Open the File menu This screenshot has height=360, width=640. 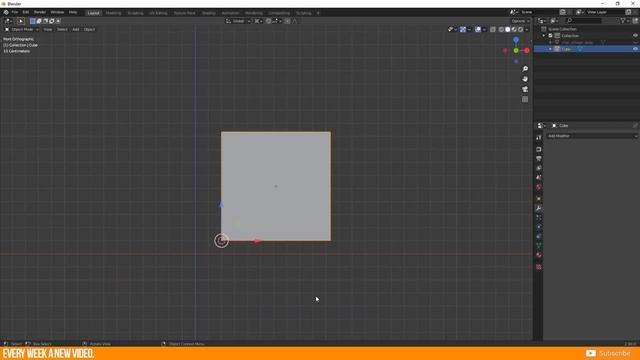15,12
